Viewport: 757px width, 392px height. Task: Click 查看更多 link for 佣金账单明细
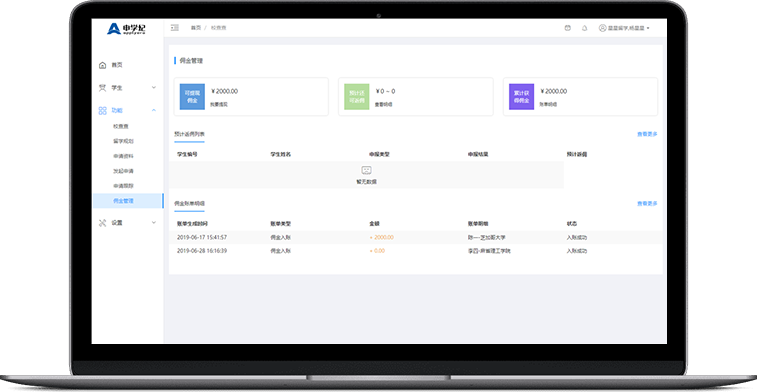pyautogui.click(x=647, y=204)
